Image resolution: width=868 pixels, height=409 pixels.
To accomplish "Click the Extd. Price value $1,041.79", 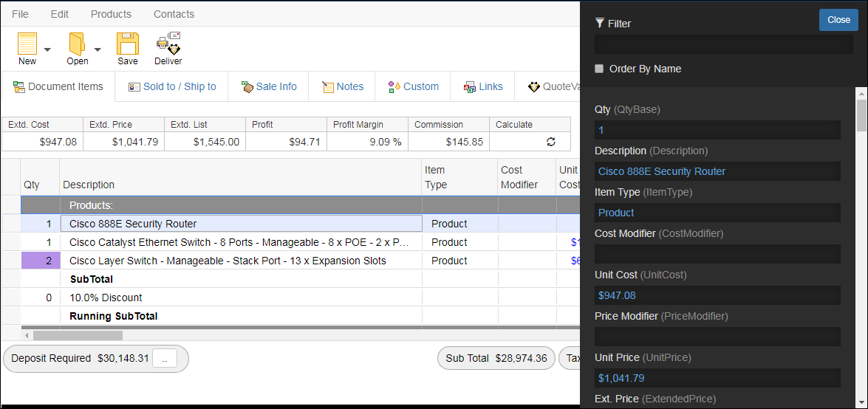I will click(x=124, y=142).
